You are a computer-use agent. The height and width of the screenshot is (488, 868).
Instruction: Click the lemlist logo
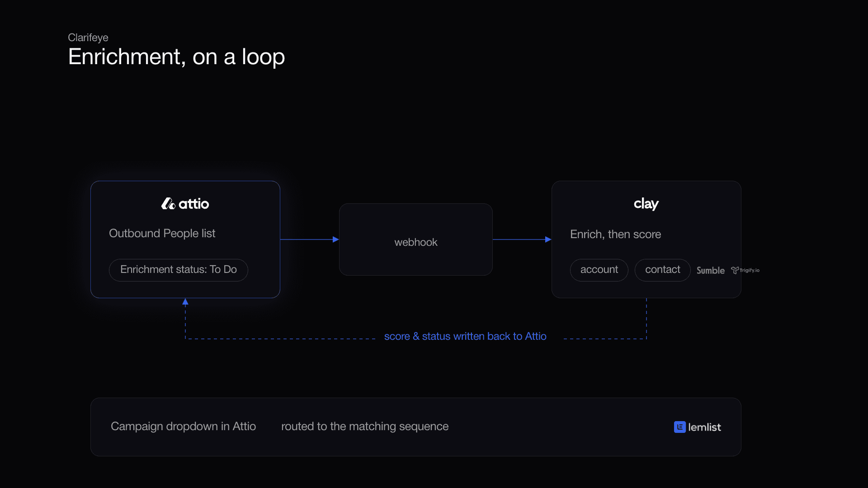click(697, 427)
